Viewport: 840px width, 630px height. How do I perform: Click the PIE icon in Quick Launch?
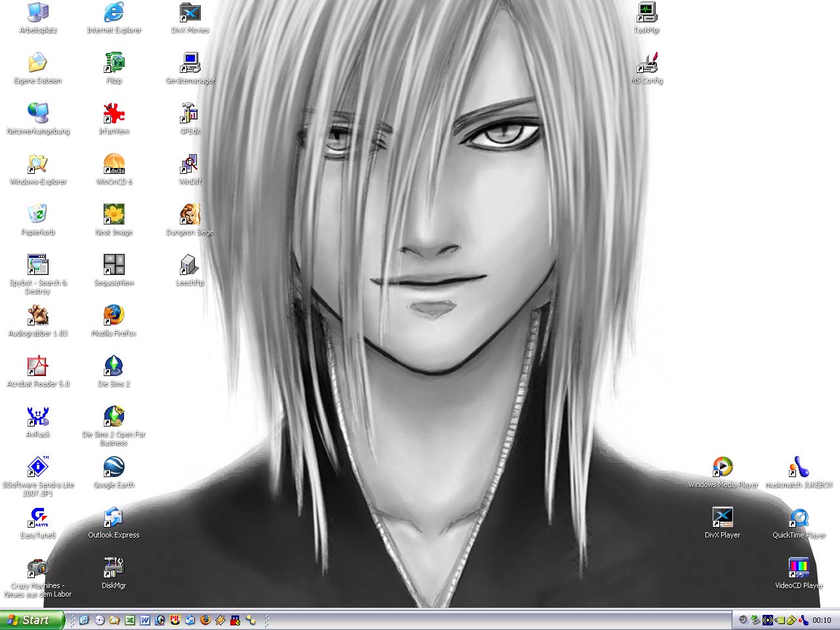[x=175, y=619]
